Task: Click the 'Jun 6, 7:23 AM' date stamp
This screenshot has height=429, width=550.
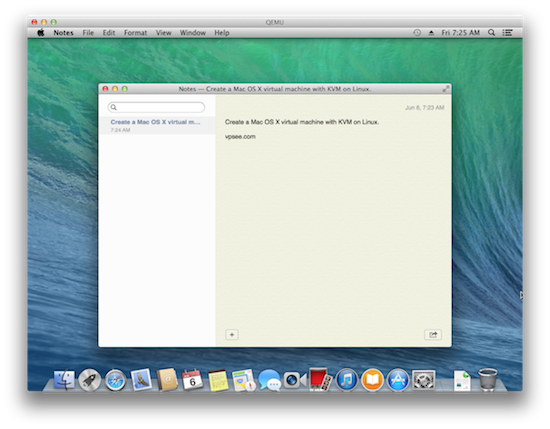Action: [424, 108]
